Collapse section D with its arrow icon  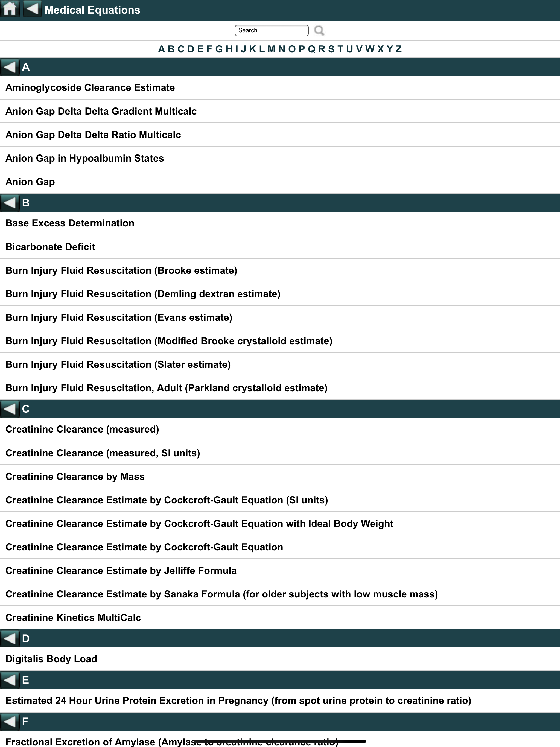pyautogui.click(x=10, y=638)
